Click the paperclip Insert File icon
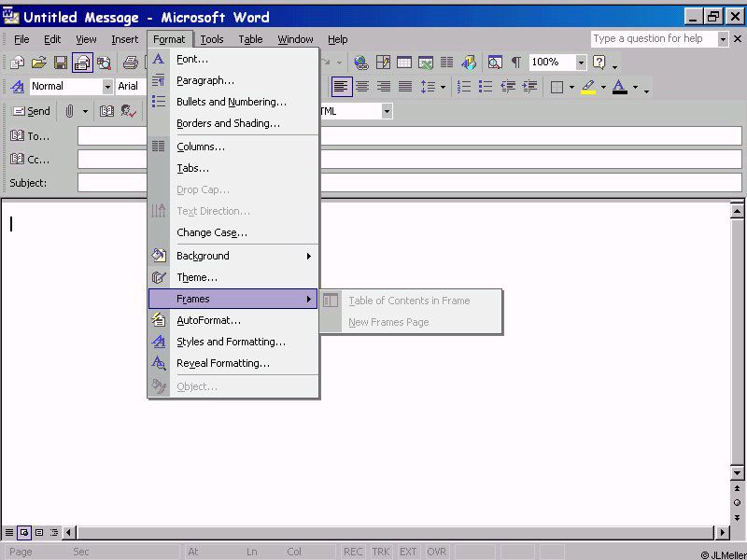 (x=69, y=111)
